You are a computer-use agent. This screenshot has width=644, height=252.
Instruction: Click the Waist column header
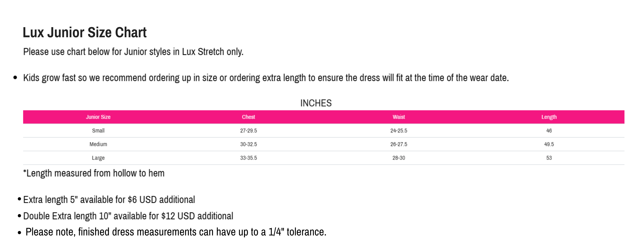click(399, 117)
